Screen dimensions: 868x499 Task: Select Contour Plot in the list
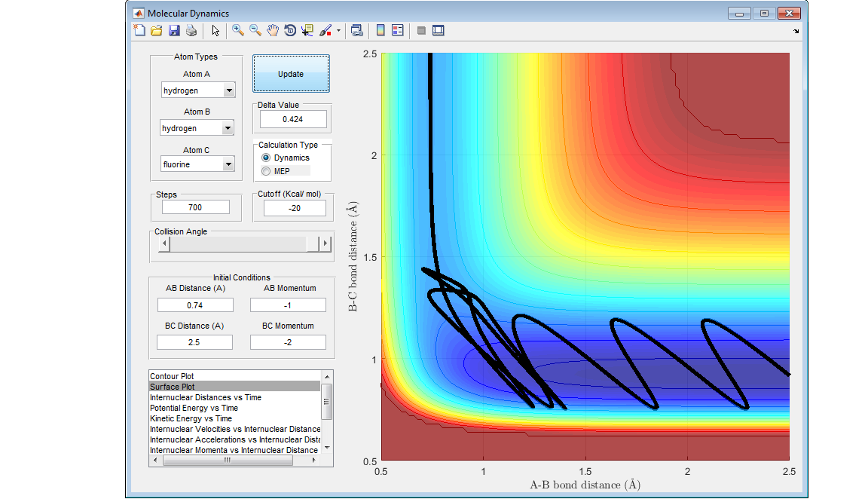(172, 376)
